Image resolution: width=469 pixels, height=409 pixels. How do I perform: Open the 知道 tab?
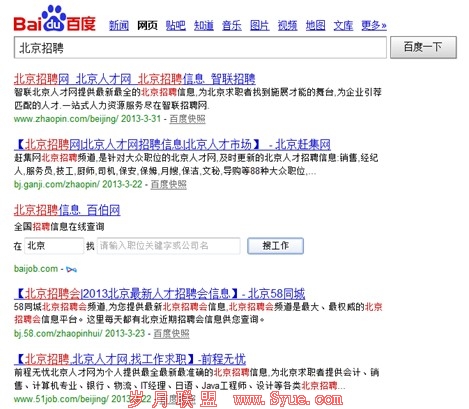click(x=204, y=25)
